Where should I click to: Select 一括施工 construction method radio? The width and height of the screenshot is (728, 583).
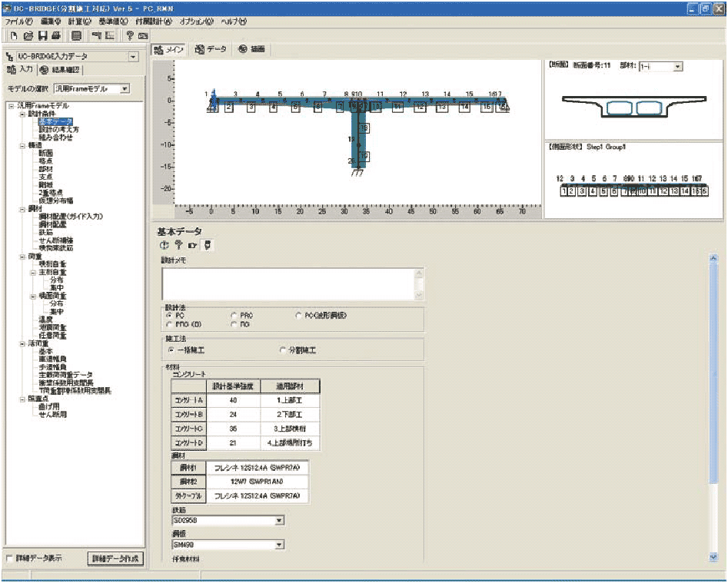click(171, 349)
